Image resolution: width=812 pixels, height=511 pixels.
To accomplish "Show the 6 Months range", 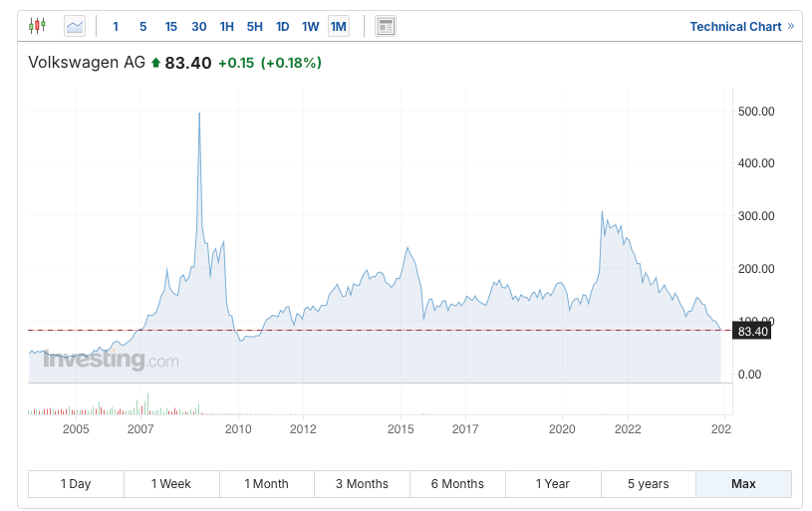I will 457,483.
